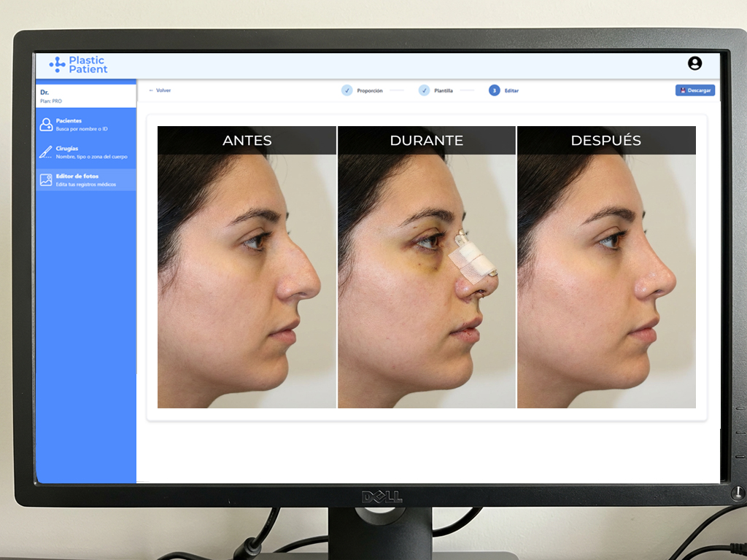Select the ANTES profile photo
This screenshot has width=747, height=560.
pos(247,281)
